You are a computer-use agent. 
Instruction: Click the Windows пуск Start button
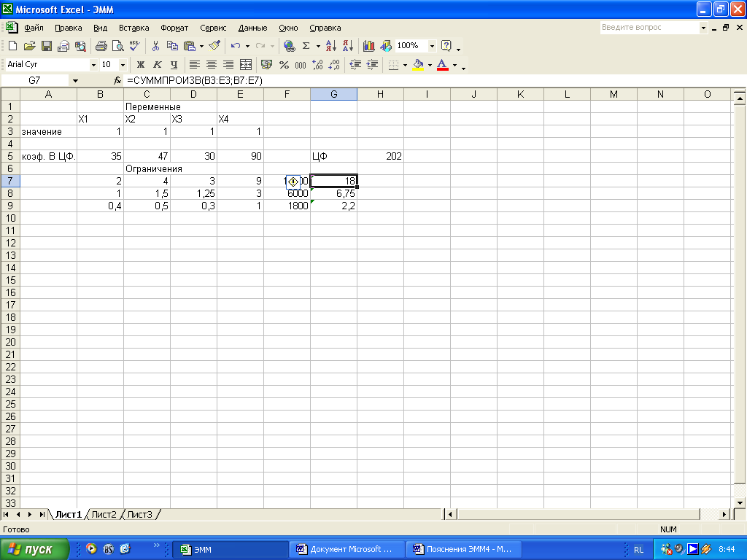pyautogui.click(x=34, y=550)
